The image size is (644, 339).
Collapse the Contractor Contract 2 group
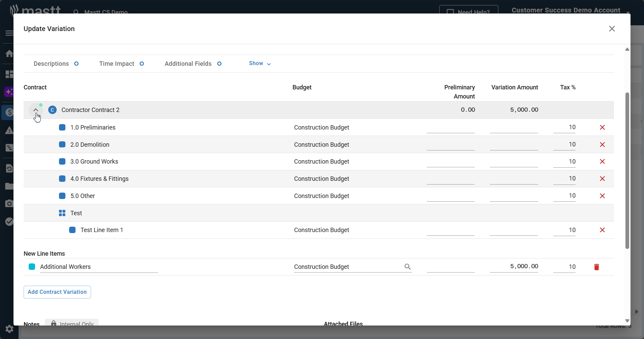tap(36, 110)
